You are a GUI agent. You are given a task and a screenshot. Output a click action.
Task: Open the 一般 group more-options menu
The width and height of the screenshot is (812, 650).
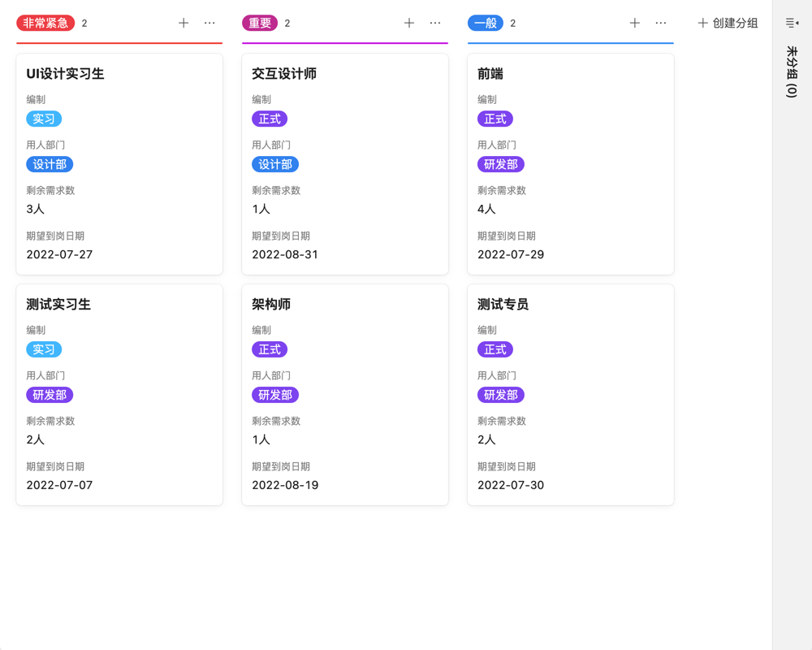(660, 23)
